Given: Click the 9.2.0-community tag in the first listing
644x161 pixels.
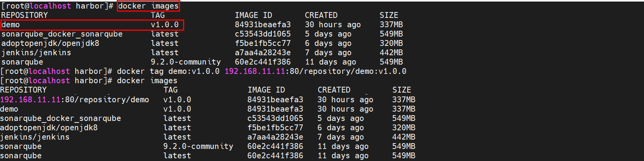Looking at the screenshot, I should coord(186,62).
